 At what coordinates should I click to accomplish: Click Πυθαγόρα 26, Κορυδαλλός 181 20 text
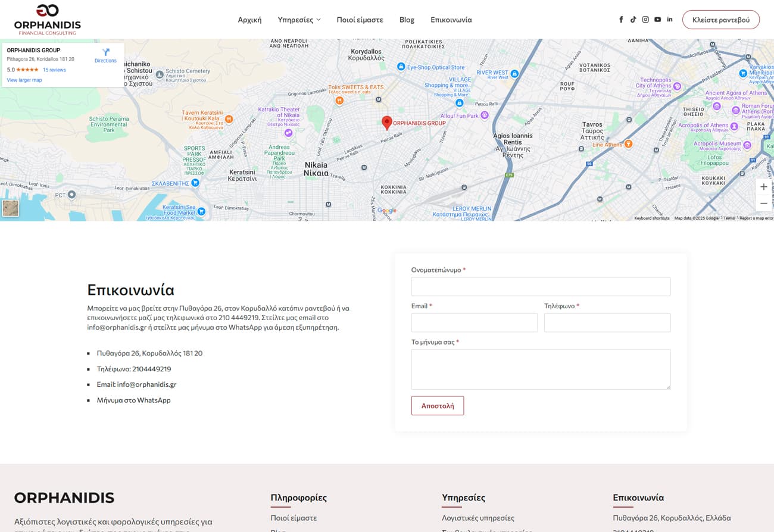pos(149,353)
